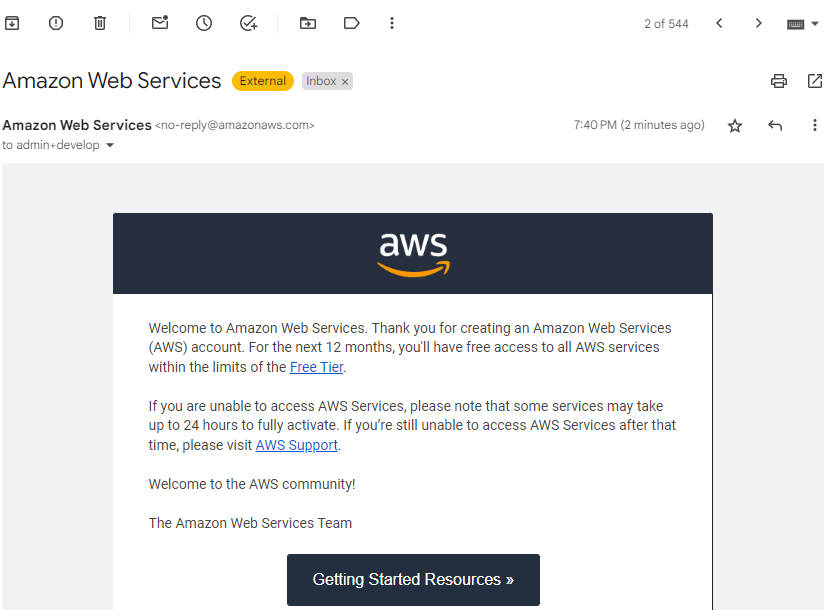Snooze this email with clock icon
The width and height of the screenshot is (824, 610).
click(x=204, y=23)
